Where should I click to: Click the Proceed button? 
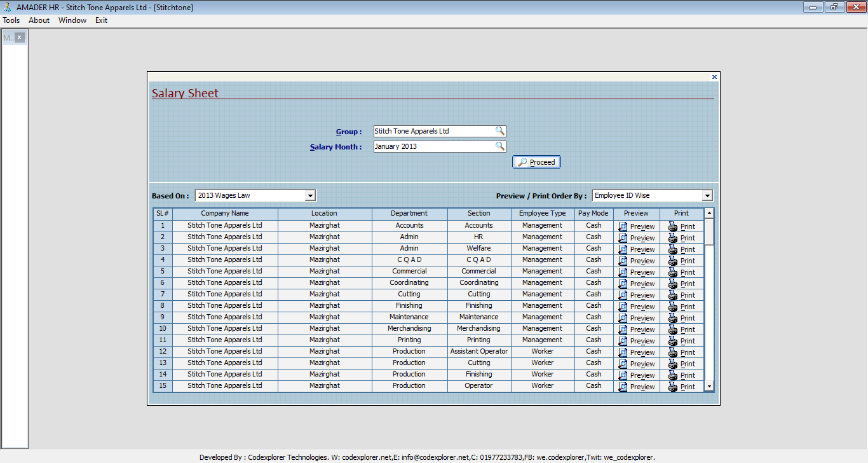pos(536,162)
